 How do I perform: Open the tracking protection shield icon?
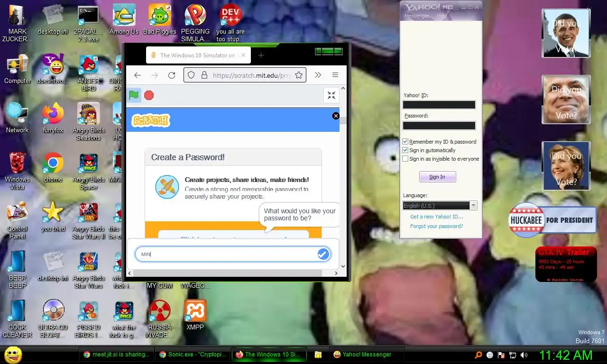(191, 75)
